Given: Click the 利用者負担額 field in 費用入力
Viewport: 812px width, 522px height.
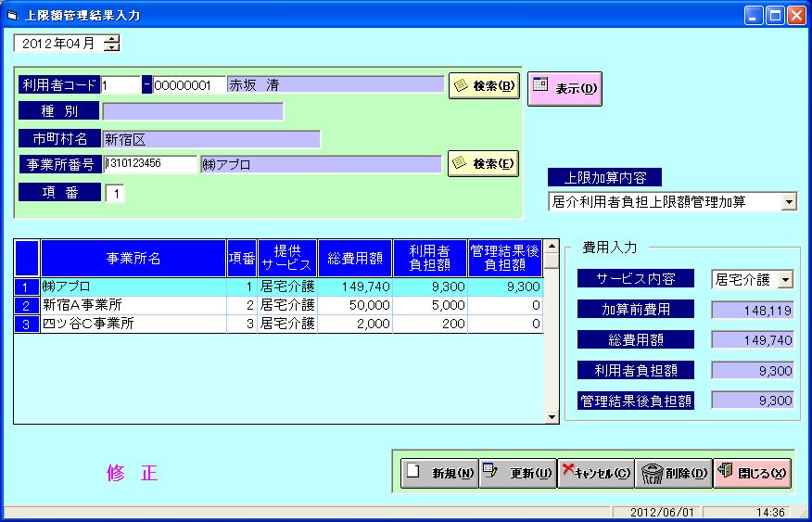Looking at the screenshot, I should coord(753,370).
